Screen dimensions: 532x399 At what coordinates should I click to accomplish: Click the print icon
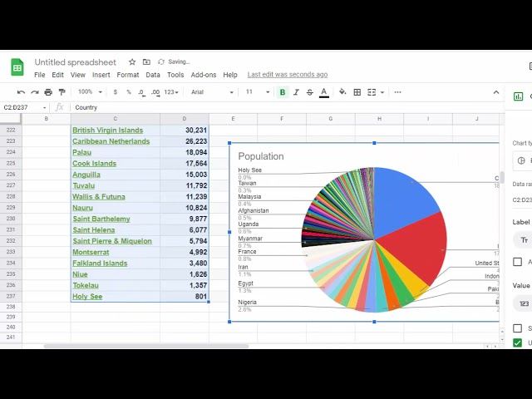point(48,92)
